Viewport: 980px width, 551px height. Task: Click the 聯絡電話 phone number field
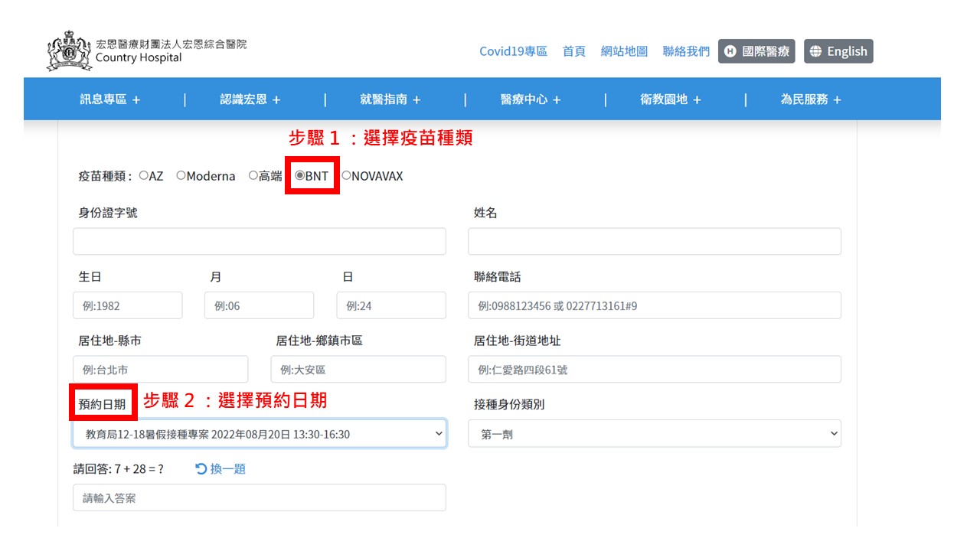654,305
